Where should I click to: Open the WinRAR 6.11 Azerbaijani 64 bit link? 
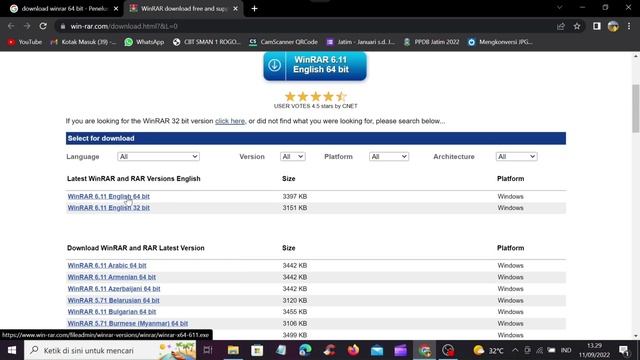coord(114,289)
